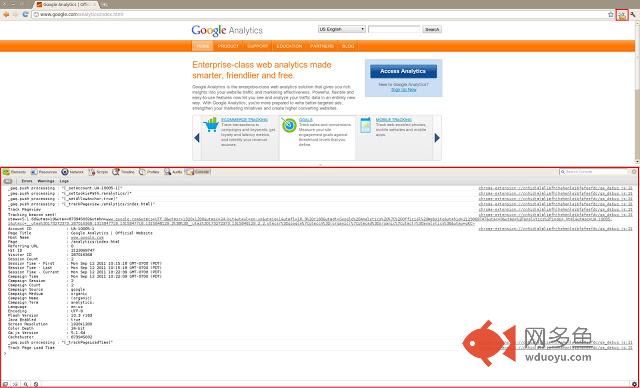Open the HOME navigation tab
Image resolution: width=640 pixels, height=388 pixels.
(x=202, y=46)
